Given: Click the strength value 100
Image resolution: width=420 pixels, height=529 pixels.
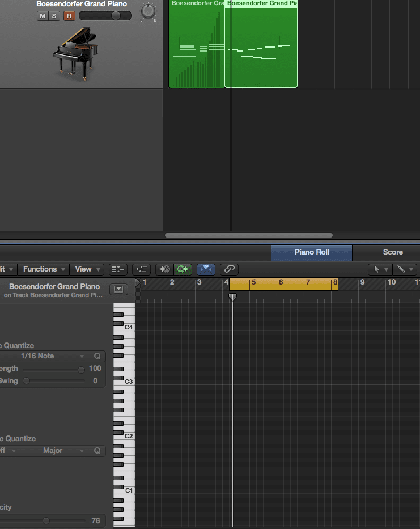Looking at the screenshot, I should [95, 369].
